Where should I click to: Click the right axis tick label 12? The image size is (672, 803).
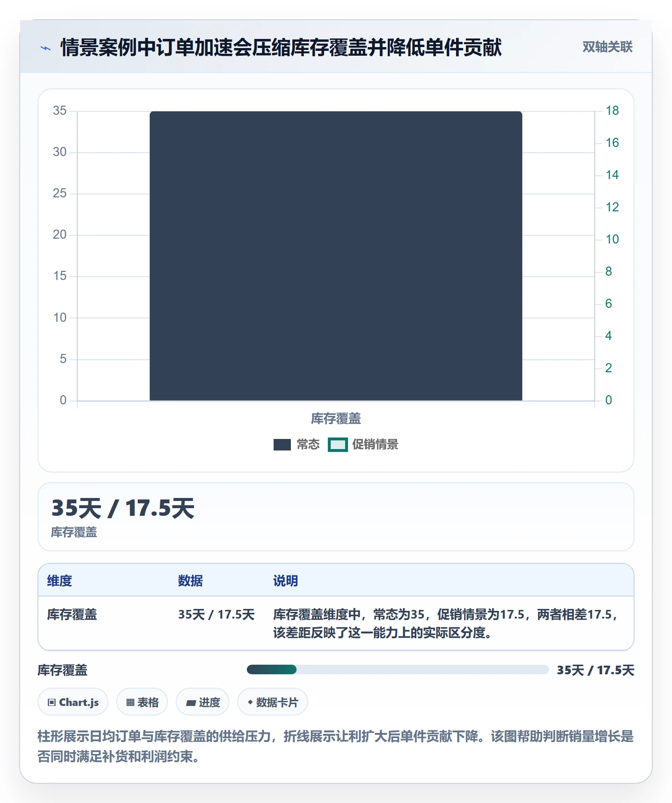(612, 207)
